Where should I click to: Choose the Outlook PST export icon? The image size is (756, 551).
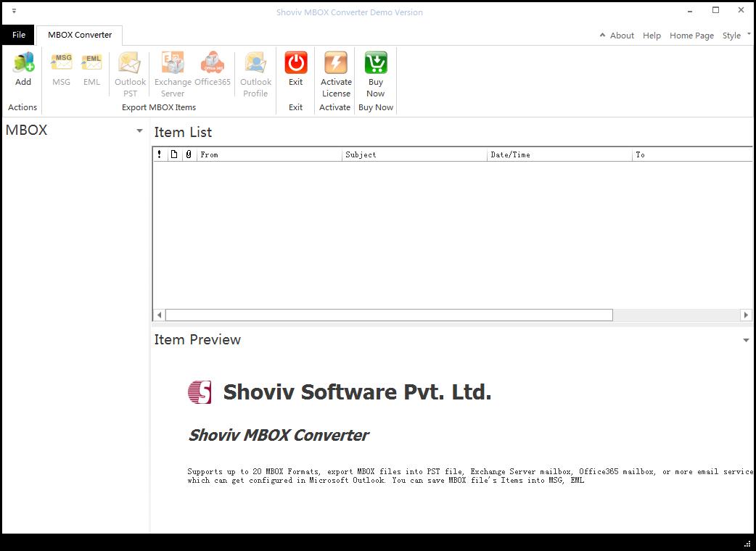pos(130,63)
